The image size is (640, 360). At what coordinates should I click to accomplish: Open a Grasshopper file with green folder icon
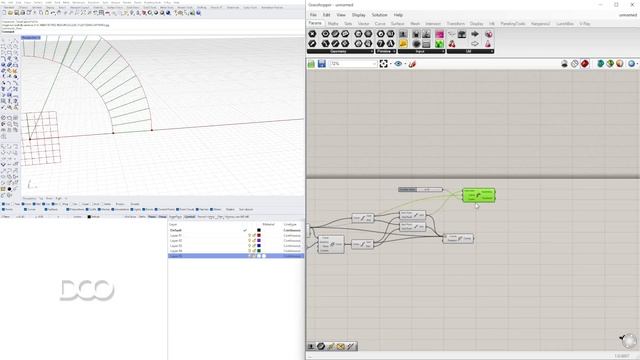tap(311, 64)
